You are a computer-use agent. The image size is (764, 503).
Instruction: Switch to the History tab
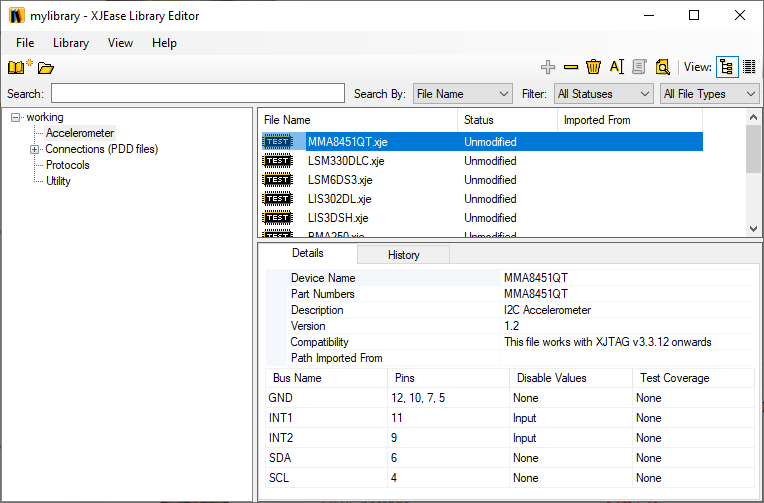click(x=403, y=255)
